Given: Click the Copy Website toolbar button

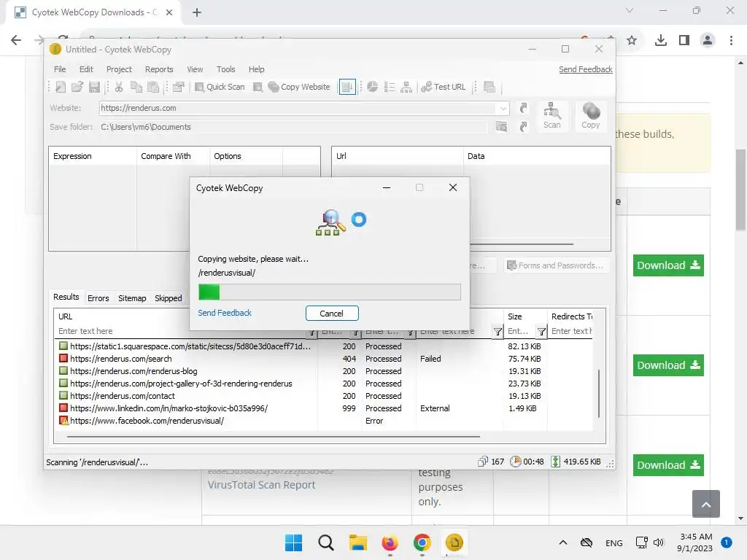Looking at the screenshot, I should (x=299, y=87).
